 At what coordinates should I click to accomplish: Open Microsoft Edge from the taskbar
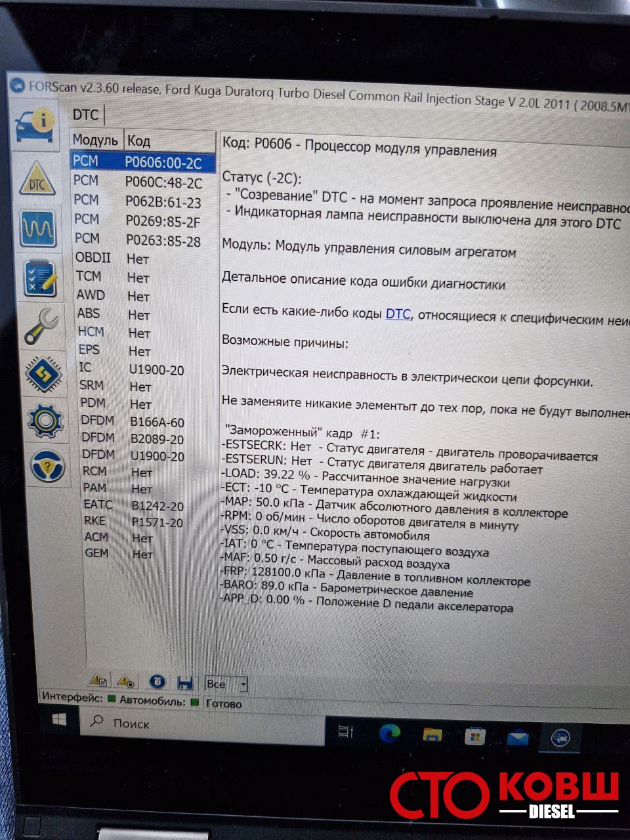[x=389, y=733]
